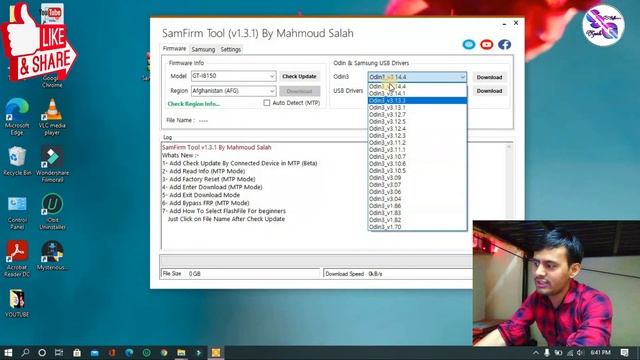Select the Mysterious desktop shortcut
This screenshot has width=640, height=360.
52,256
